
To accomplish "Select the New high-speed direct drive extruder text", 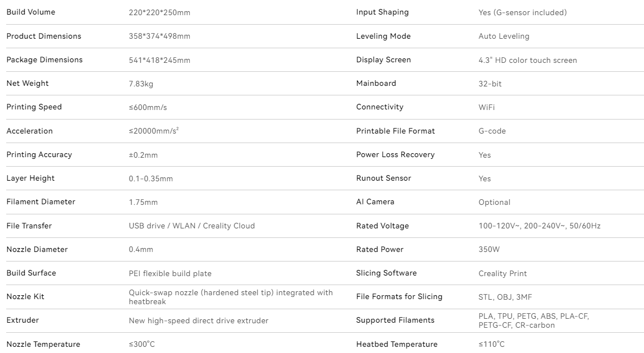I will pyautogui.click(x=199, y=320).
